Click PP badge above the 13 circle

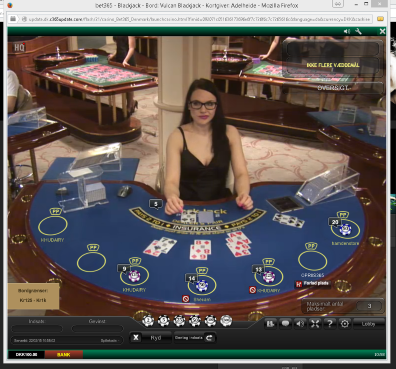tap(269, 262)
